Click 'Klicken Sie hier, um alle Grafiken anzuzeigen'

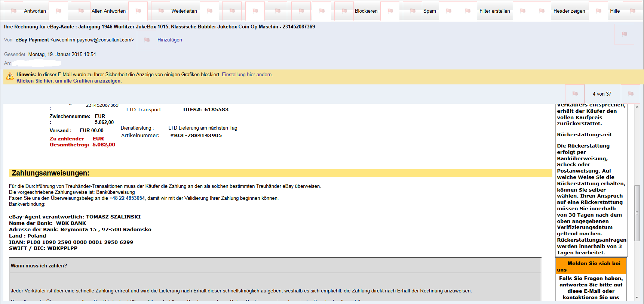[69, 81]
